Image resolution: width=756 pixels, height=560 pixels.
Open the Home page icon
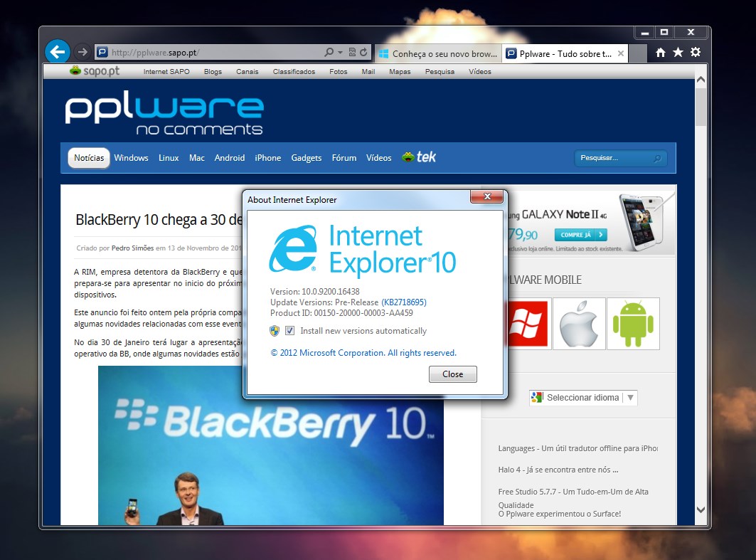click(x=661, y=52)
